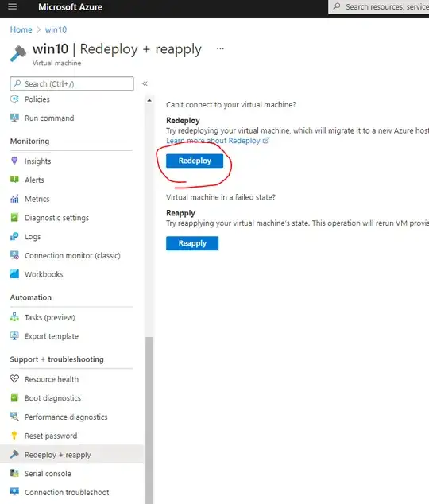Click the Connection monitor (classic) icon
The height and width of the screenshot is (504, 429).
14,255
